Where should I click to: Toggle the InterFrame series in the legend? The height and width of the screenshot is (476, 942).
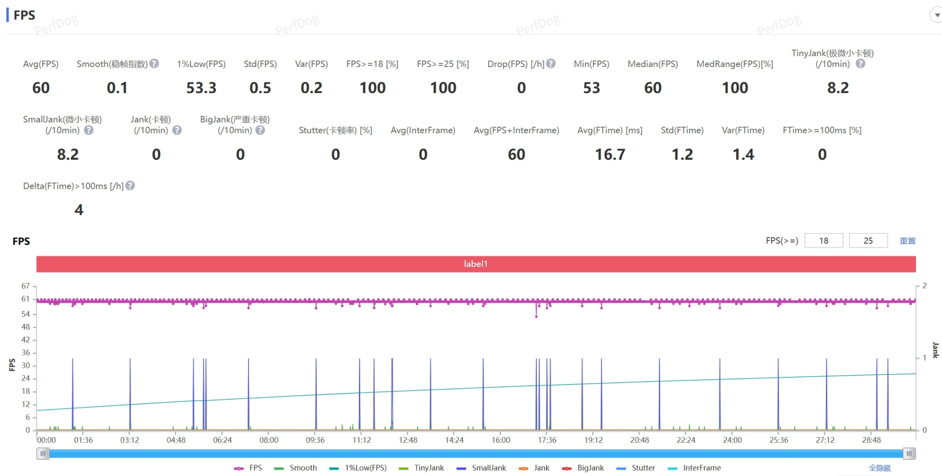click(696, 468)
